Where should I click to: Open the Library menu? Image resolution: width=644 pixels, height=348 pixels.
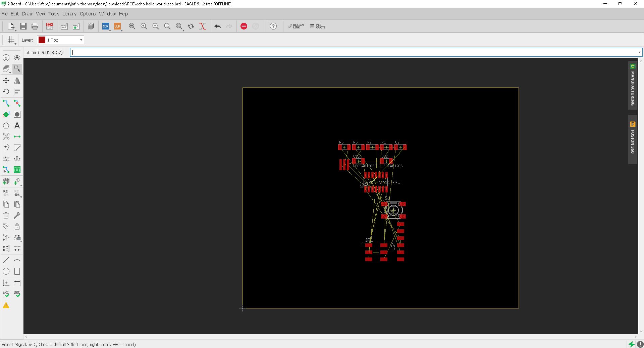pos(69,14)
